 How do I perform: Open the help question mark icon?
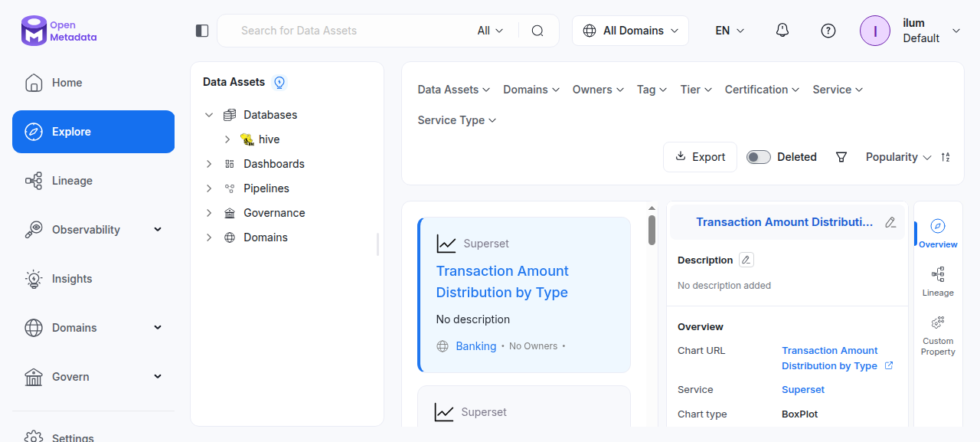click(x=828, y=31)
